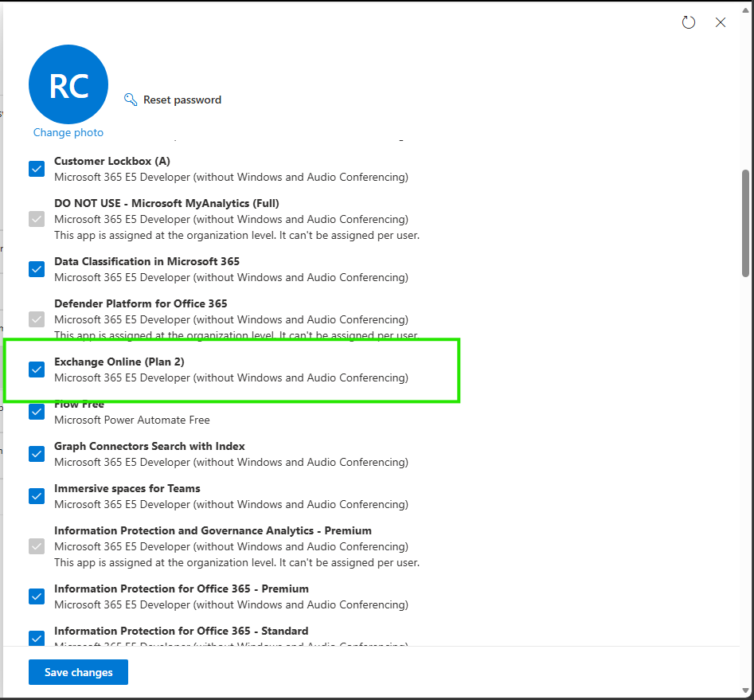754x700 pixels.
Task: Uncheck the Customer Lockbox (A) checkbox
Action: pyautogui.click(x=37, y=169)
